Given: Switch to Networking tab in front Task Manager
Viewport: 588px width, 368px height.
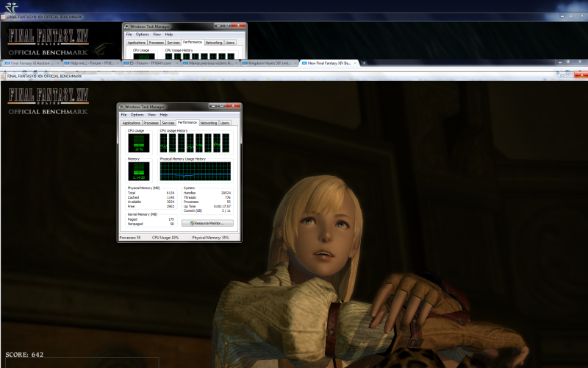Looking at the screenshot, I should pos(209,123).
